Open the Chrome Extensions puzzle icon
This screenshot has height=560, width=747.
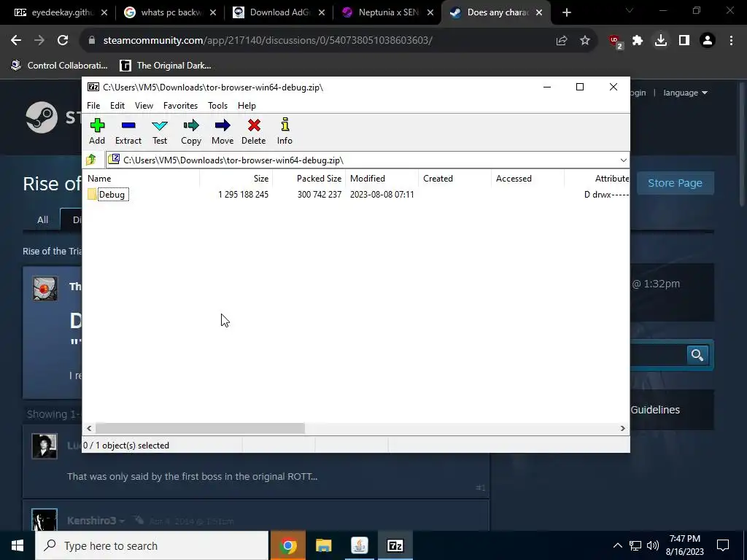tap(638, 41)
